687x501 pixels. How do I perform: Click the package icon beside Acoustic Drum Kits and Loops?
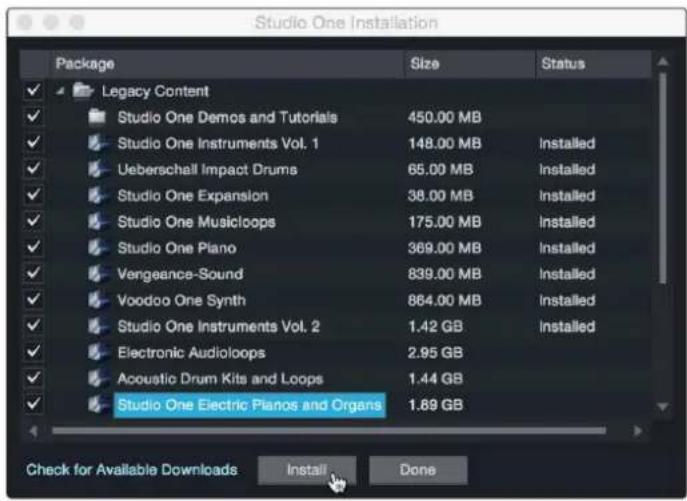[x=98, y=379]
